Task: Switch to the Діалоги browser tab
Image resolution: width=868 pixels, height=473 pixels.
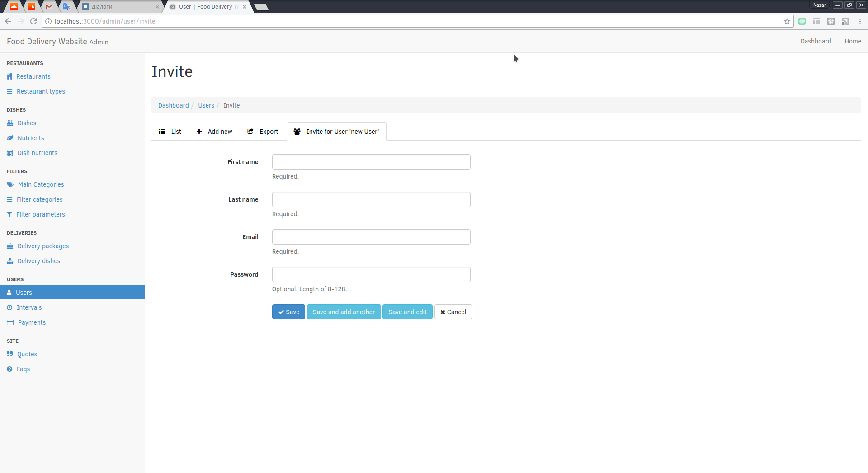Action: 120,7
